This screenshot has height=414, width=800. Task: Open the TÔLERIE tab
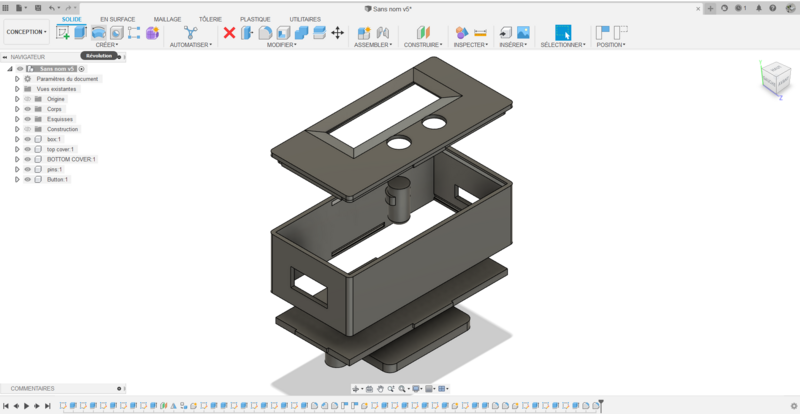[210, 19]
